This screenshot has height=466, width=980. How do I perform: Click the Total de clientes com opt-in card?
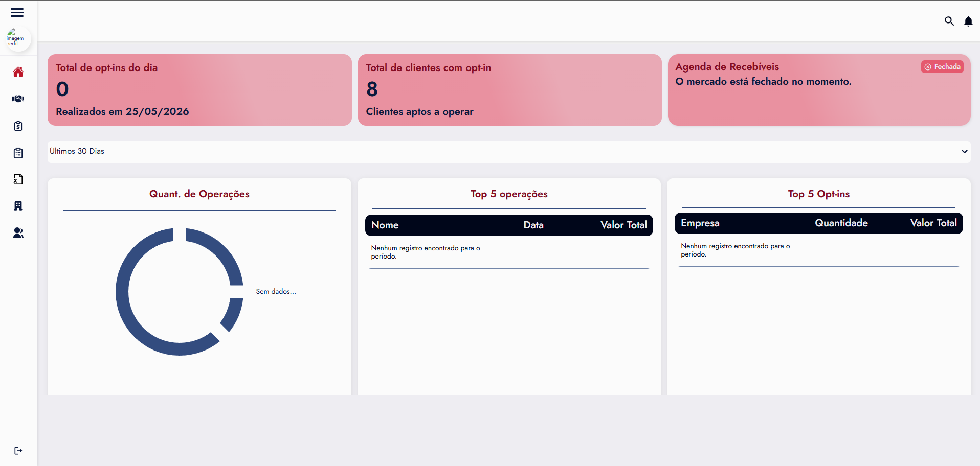[x=509, y=90]
